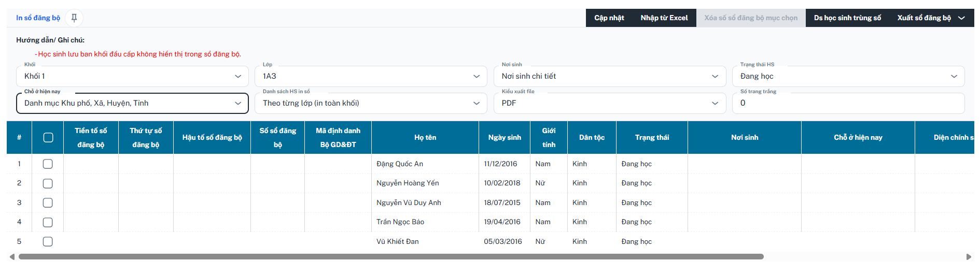Click Xuất sổ đăng bộ button
Screen dimensions: 980x276
tap(924, 18)
